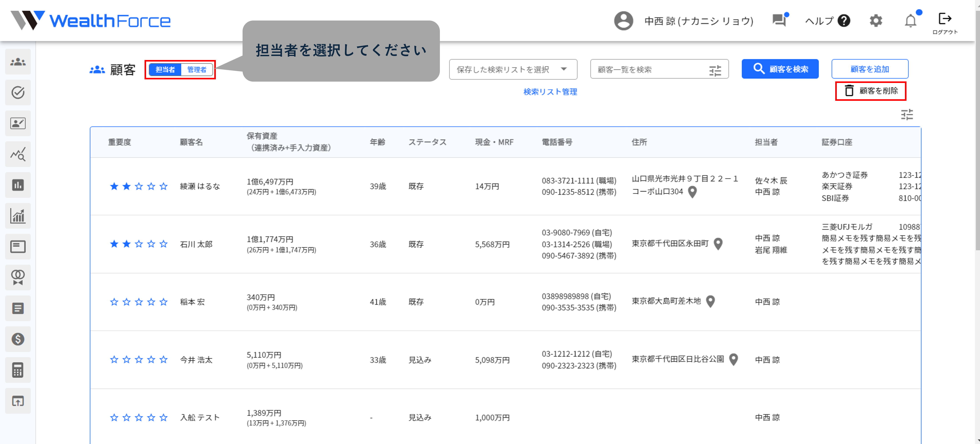The image size is (980, 444).
Task: Open table column settings above the list
Action: tap(906, 115)
